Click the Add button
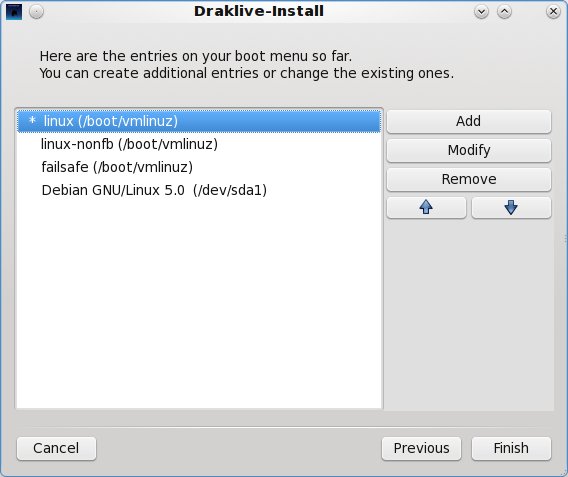568x477 pixels. click(469, 121)
